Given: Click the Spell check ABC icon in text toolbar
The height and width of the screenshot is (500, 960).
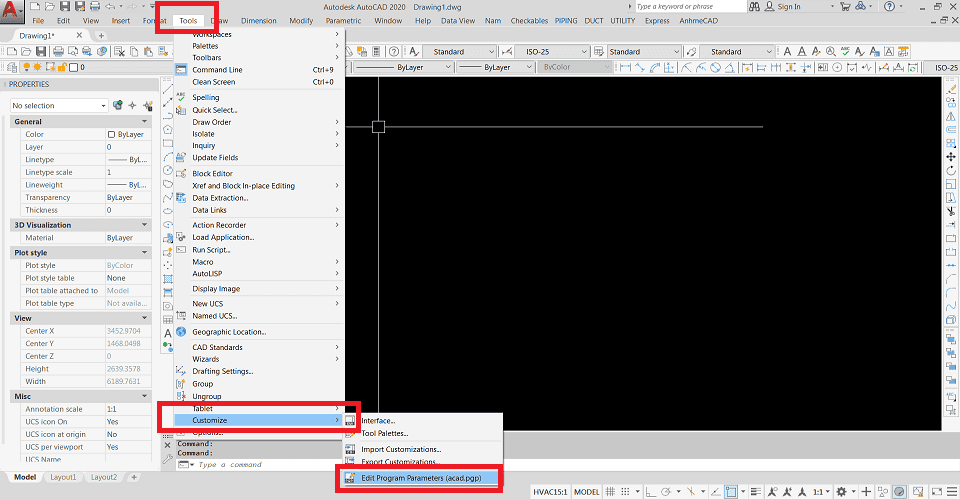Looking at the screenshot, I should click(845, 51).
